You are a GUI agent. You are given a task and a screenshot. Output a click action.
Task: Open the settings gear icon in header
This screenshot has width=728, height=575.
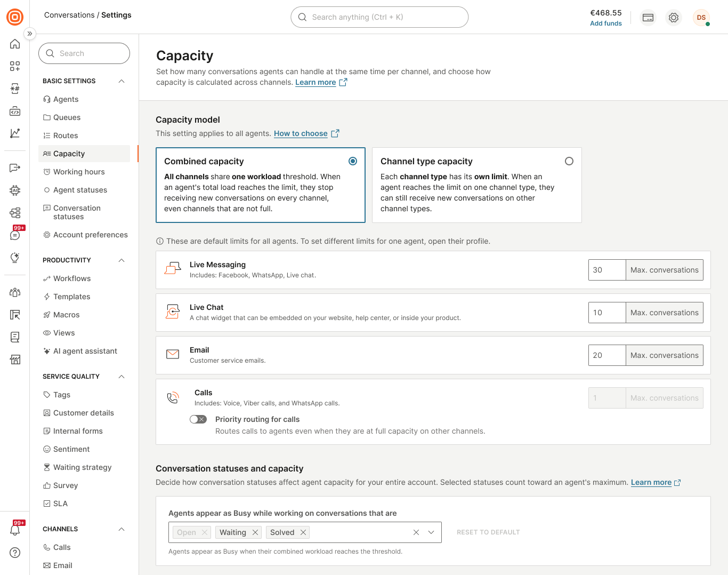(x=674, y=18)
